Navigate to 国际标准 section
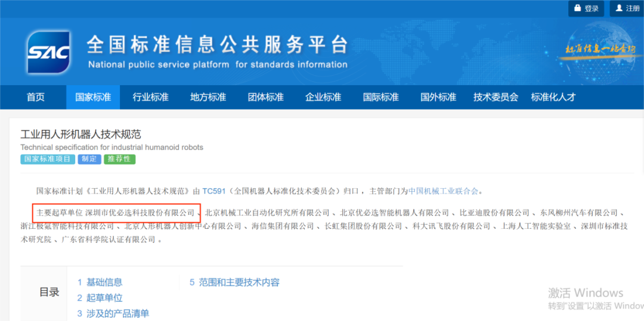The width and height of the screenshot is (644, 321). 380,97
